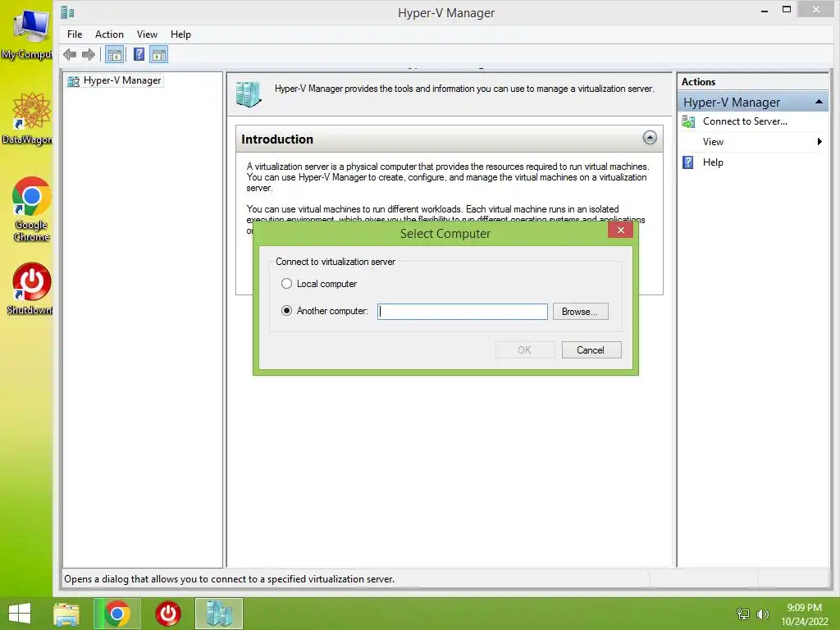
Task: Open Shutdown desktop shortcut
Action: pos(30,288)
